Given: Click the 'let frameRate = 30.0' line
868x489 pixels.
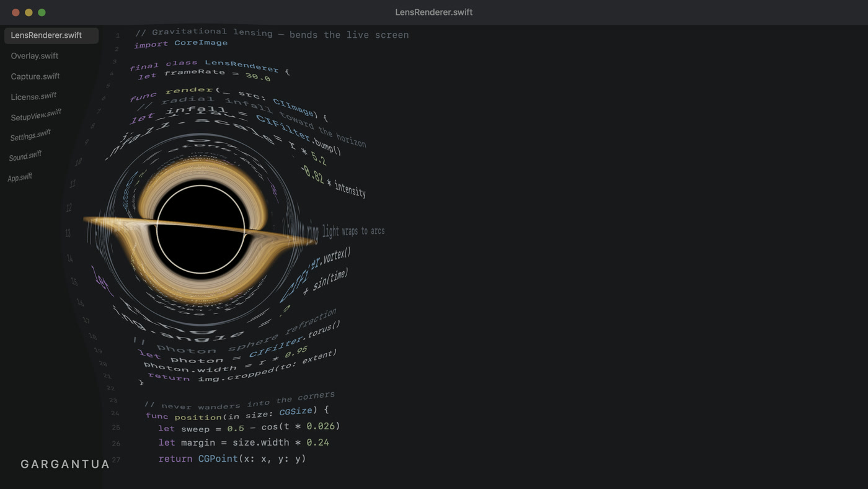Looking at the screenshot, I should click(x=204, y=76).
